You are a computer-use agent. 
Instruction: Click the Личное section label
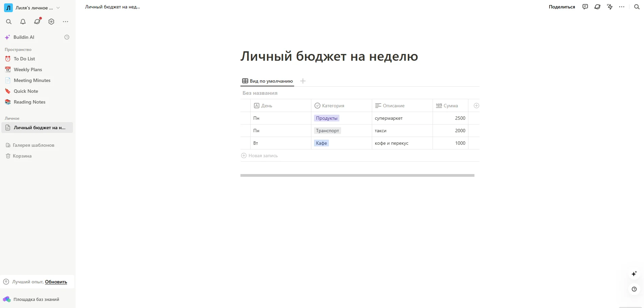(12, 118)
